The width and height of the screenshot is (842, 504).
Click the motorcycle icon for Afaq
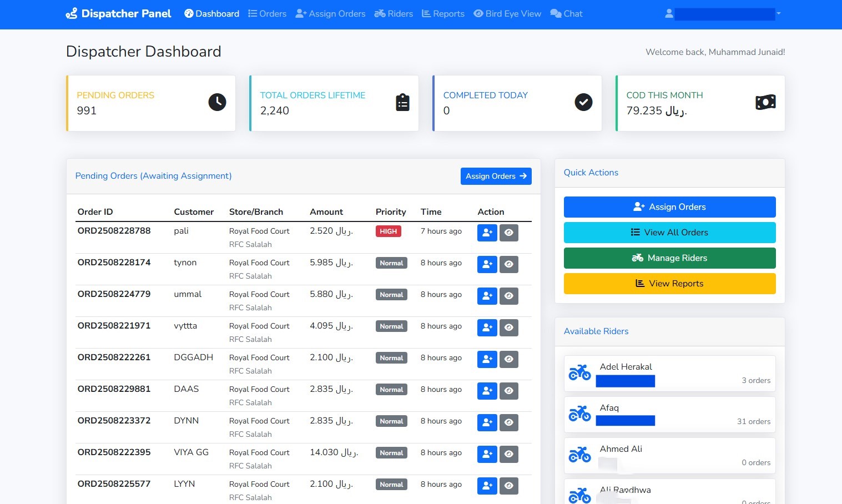(579, 414)
